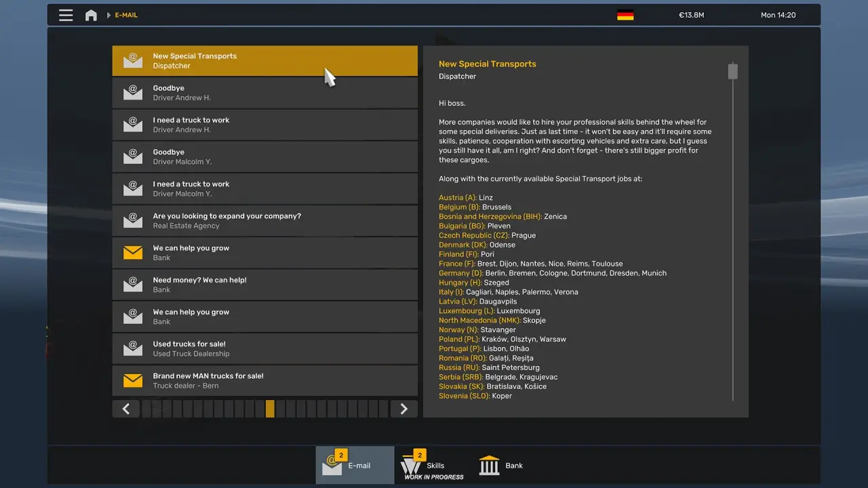868x488 pixels.
Task: Click the Bank building icon
Action: (489, 466)
